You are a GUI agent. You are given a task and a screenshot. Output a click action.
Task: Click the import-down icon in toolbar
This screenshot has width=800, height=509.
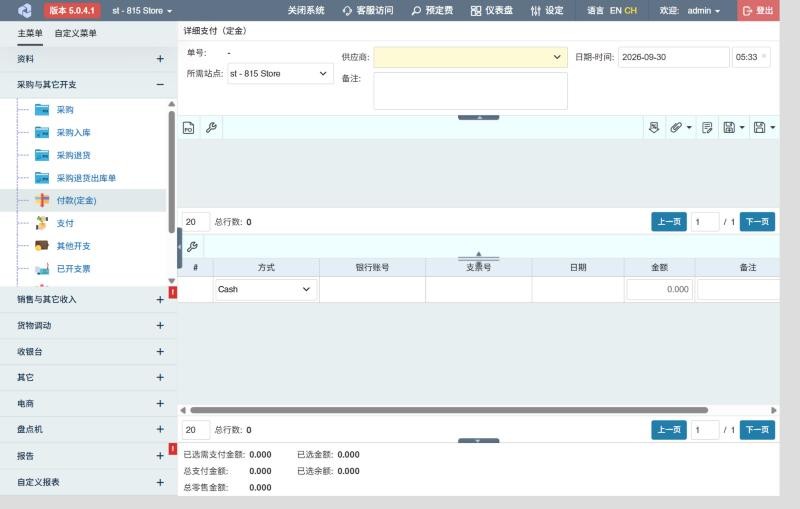tap(654, 128)
